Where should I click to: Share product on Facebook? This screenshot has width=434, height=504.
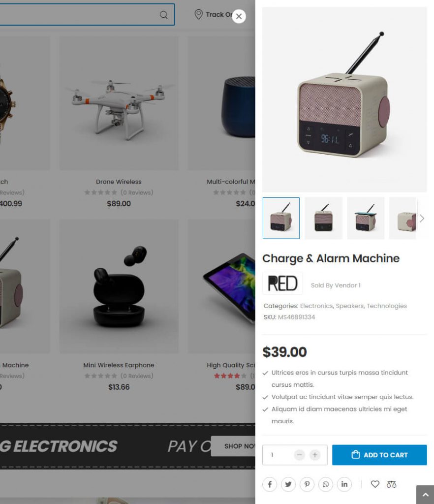coord(270,484)
